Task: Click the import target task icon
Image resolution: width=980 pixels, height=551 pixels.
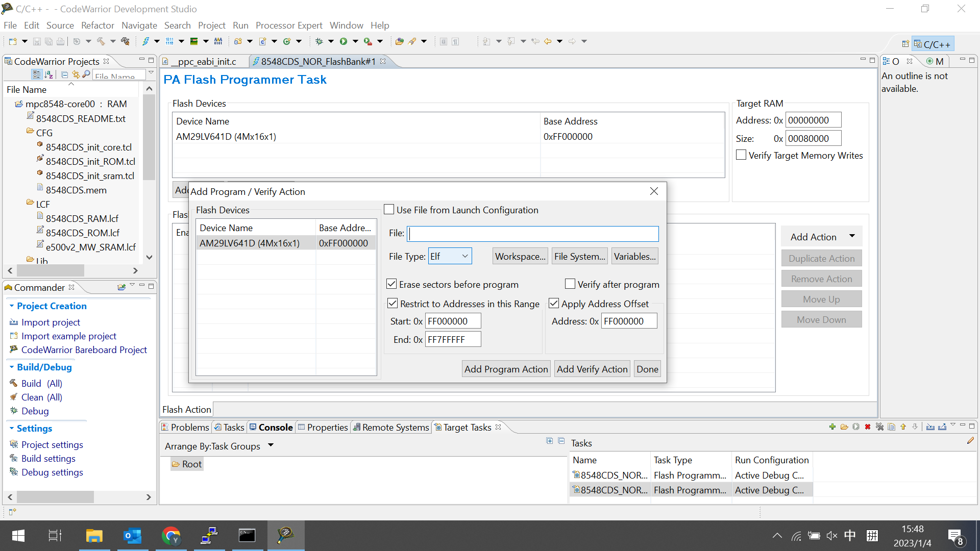Action: coord(930,427)
